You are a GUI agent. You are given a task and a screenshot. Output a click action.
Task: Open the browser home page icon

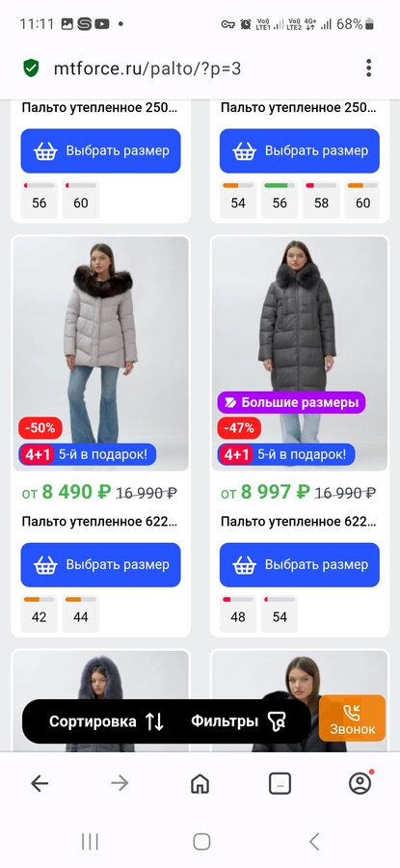200,783
